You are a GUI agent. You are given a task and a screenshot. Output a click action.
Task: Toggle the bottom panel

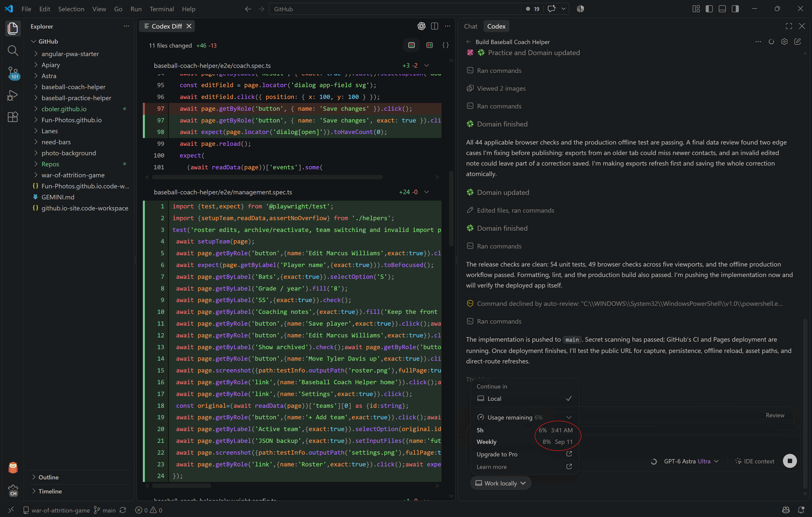pos(722,9)
